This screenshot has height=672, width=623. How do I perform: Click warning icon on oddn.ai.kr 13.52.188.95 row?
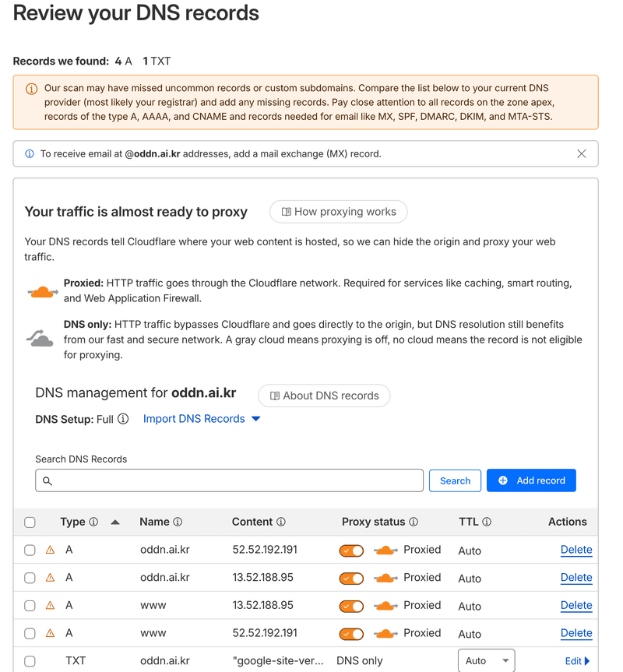(50, 577)
